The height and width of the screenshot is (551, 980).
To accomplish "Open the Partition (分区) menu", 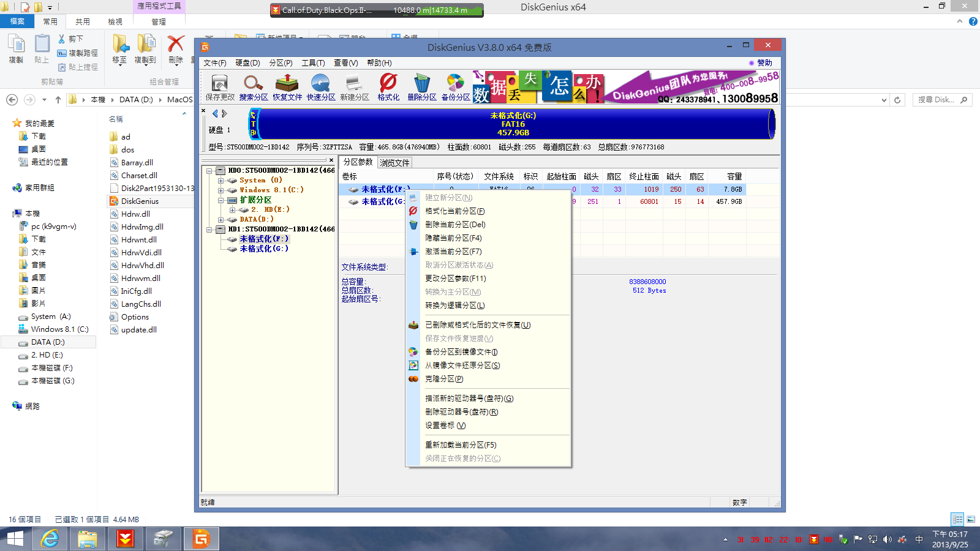I will click(281, 63).
